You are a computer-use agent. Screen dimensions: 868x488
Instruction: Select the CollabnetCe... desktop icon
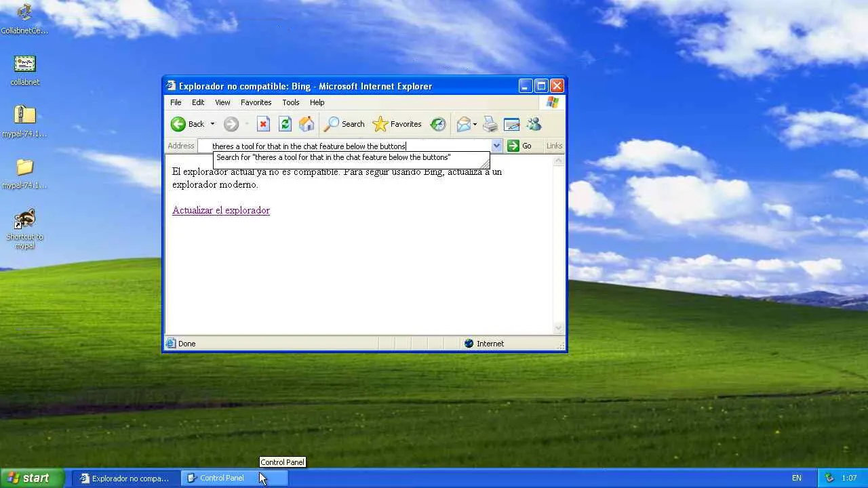tap(24, 19)
